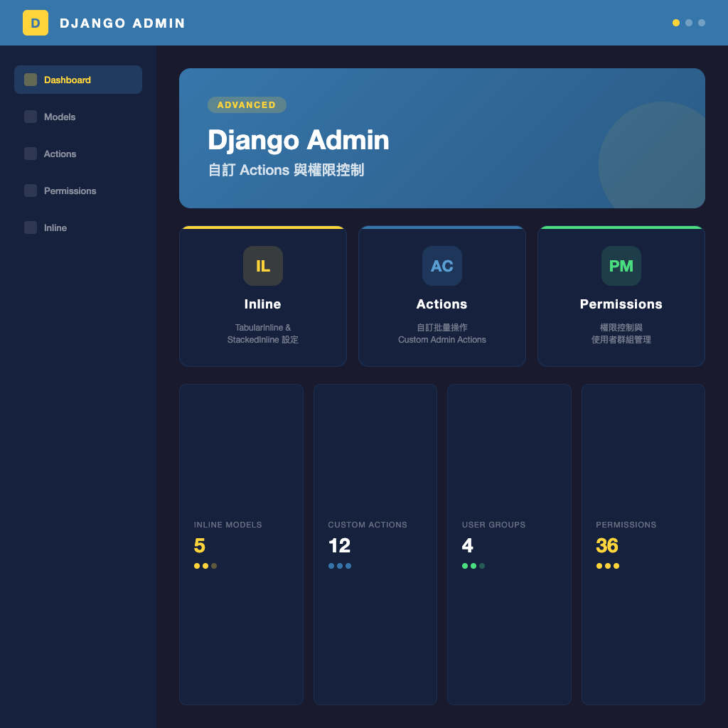Click the 使用者群組管理 description text

[x=621, y=339]
